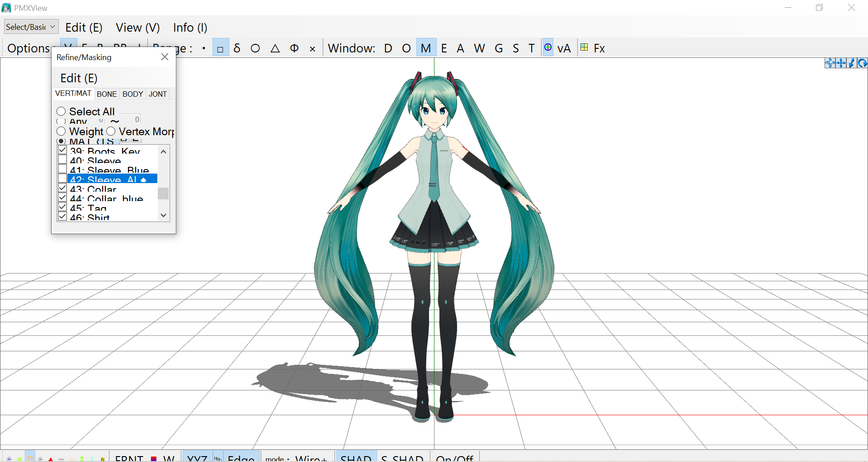The height and width of the screenshot is (462, 868).
Task: Select the point range selection mode
Action: click(204, 48)
